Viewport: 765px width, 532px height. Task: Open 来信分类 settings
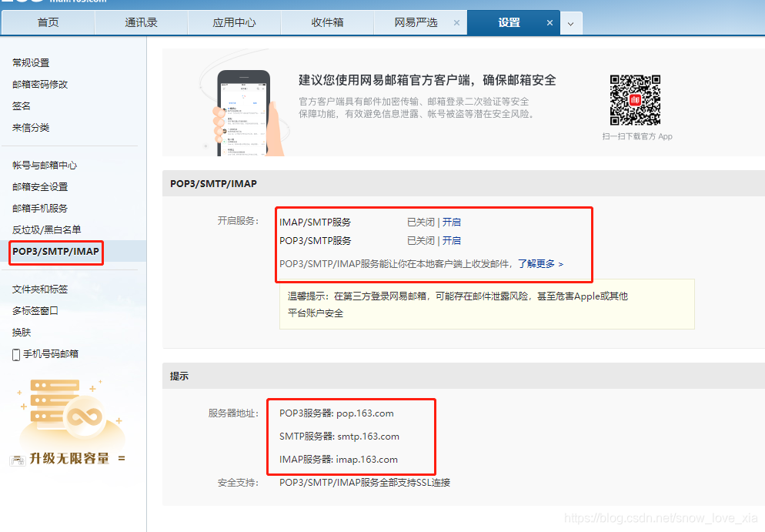[31, 128]
